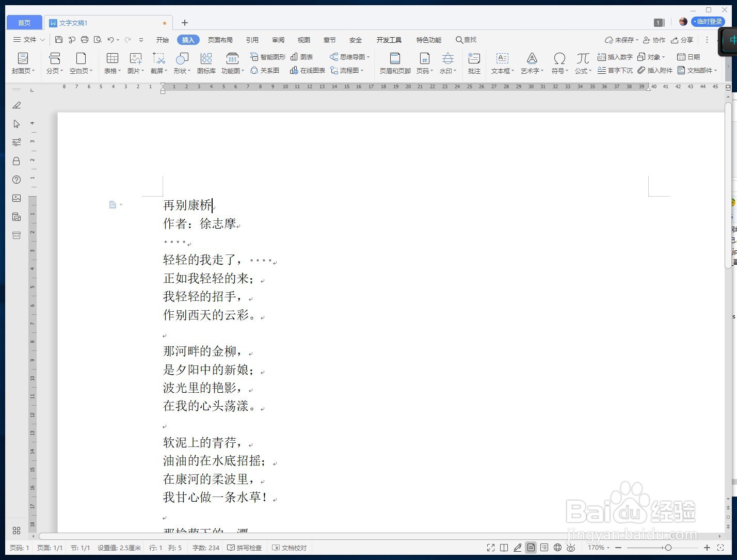The width and height of the screenshot is (737, 560).
Task: Click the Undo arrow icon
Action: click(x=110, y=40)
